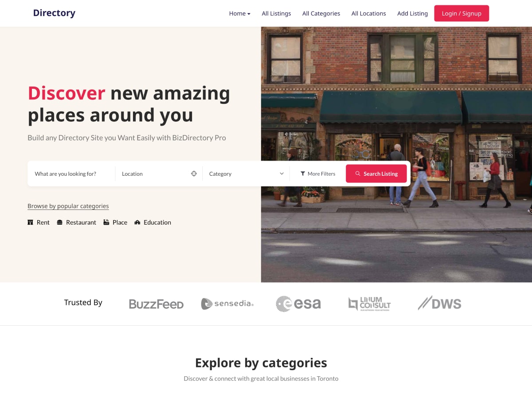
Task: Click the DWS logo
Action: [x=439, y=303]
